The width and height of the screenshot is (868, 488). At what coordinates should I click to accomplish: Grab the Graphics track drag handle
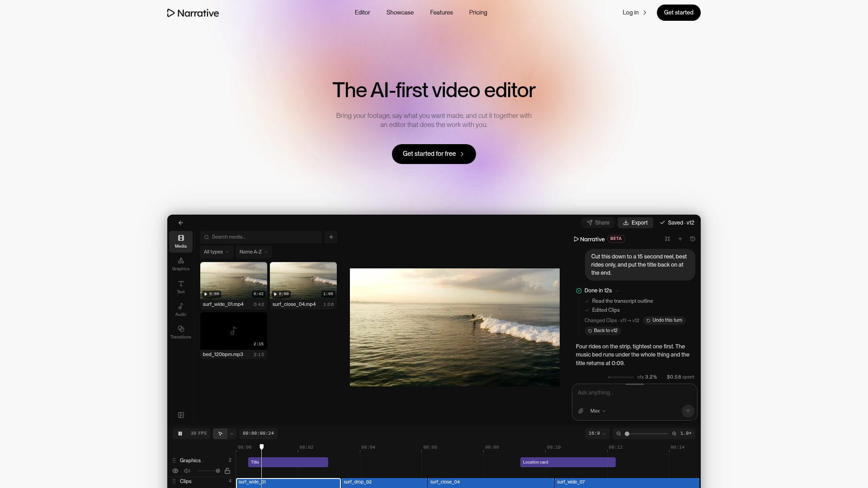point(174,460)
